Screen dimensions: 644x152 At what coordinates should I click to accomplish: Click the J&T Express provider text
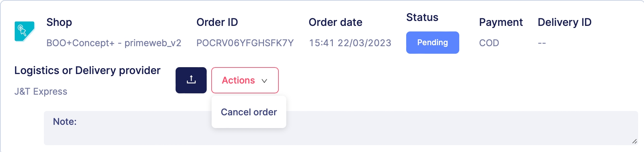click(x=41, y=91)
